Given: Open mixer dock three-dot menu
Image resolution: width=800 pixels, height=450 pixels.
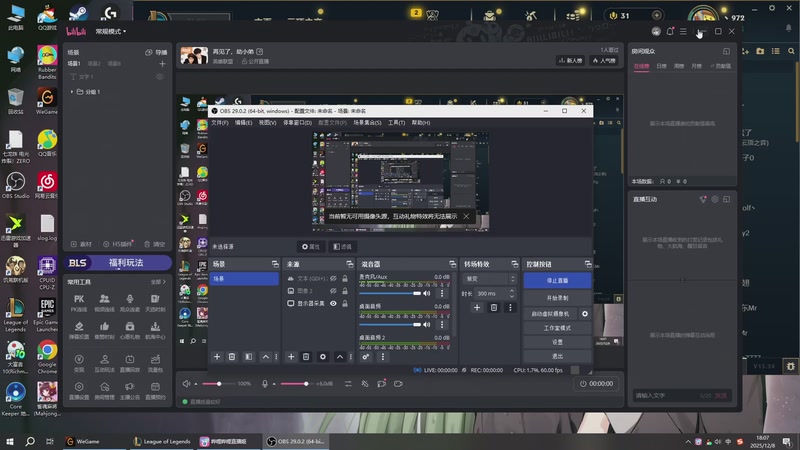Looking at the screenshot, I should 383,357.
